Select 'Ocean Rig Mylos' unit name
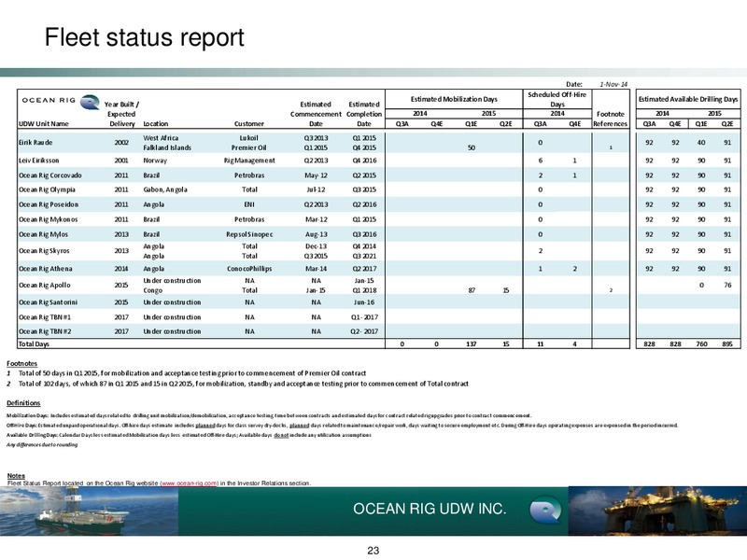The width and height of the screenshot is (747, 560). click(x=43, y=234)
